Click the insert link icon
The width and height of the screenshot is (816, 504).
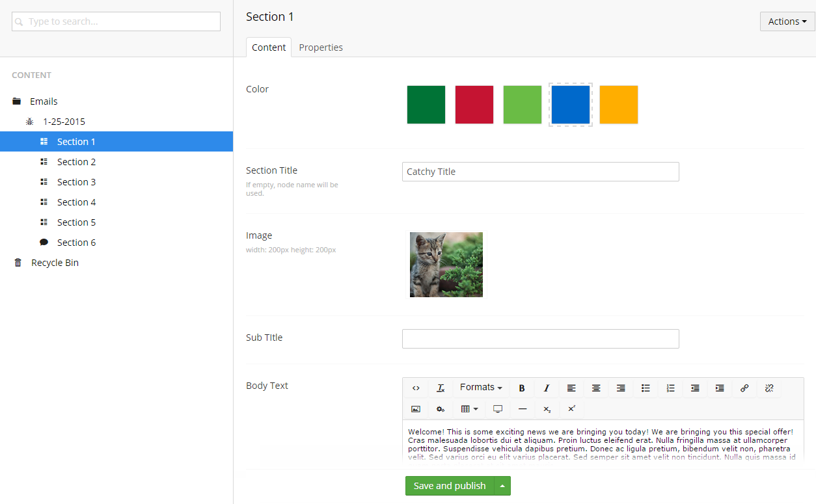[744, 388]
